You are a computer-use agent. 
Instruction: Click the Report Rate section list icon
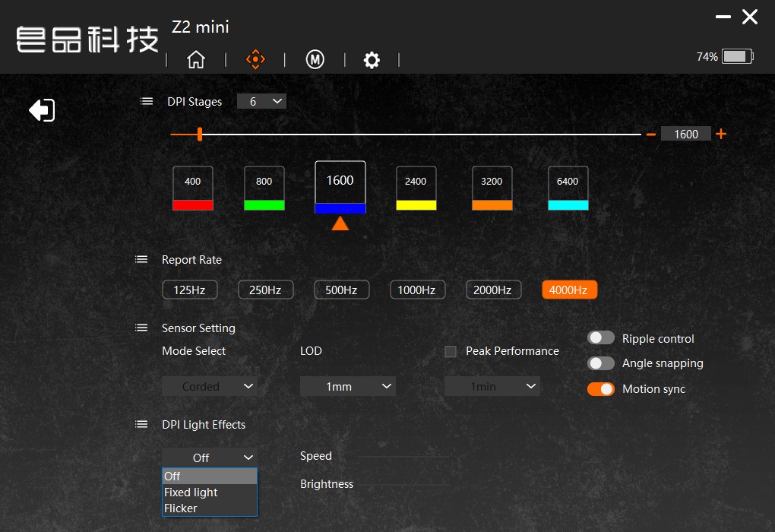point(141,259)
